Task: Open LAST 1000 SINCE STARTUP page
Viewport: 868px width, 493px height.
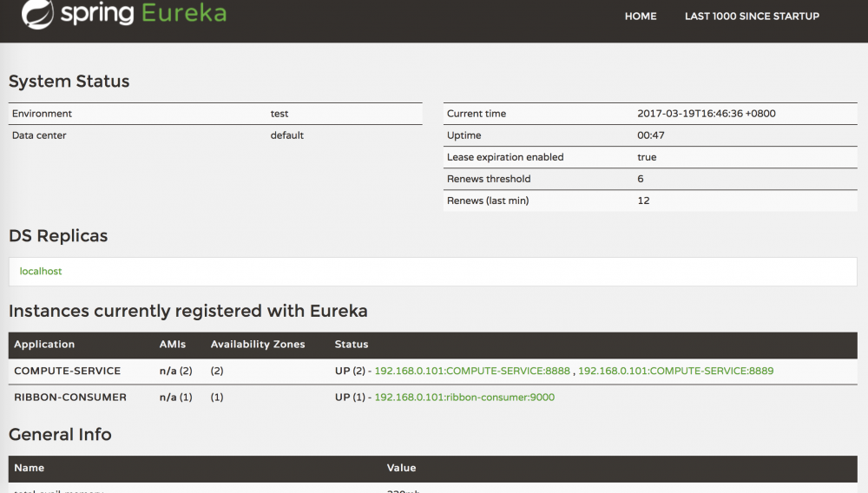Action: click(x=752, y=16)
